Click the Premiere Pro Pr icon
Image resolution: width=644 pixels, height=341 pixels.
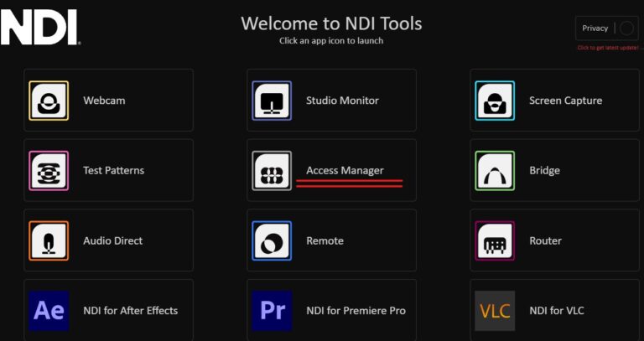pyautogui.click(x=272, y=311)
